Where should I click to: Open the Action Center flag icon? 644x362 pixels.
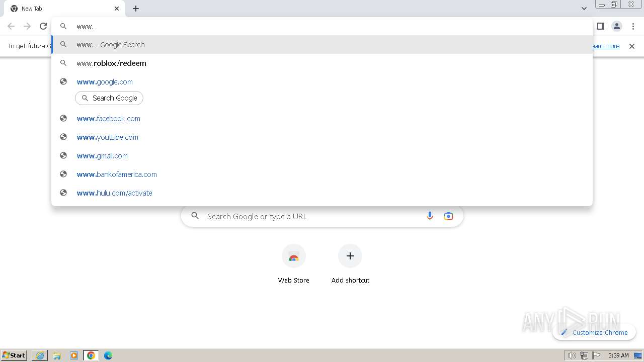[596, 355]
